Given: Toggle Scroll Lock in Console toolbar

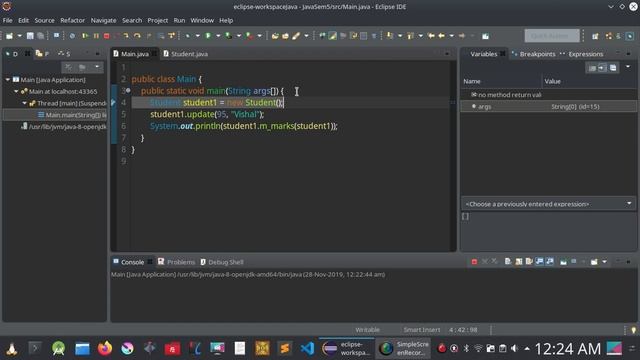Looking at the screenshot, I should click(519, 262).
